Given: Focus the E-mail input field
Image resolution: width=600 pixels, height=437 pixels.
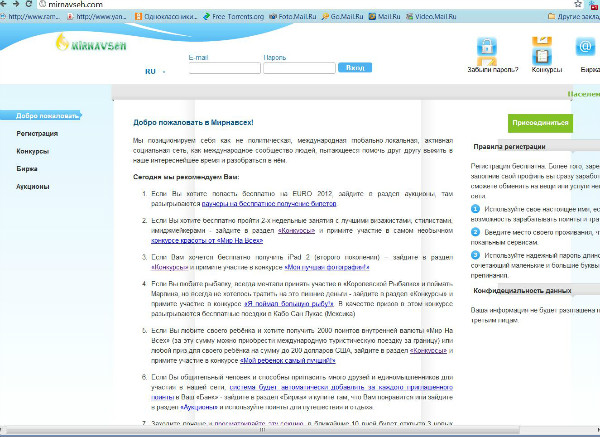Looking at the screenshot, I should pos(225,68).
